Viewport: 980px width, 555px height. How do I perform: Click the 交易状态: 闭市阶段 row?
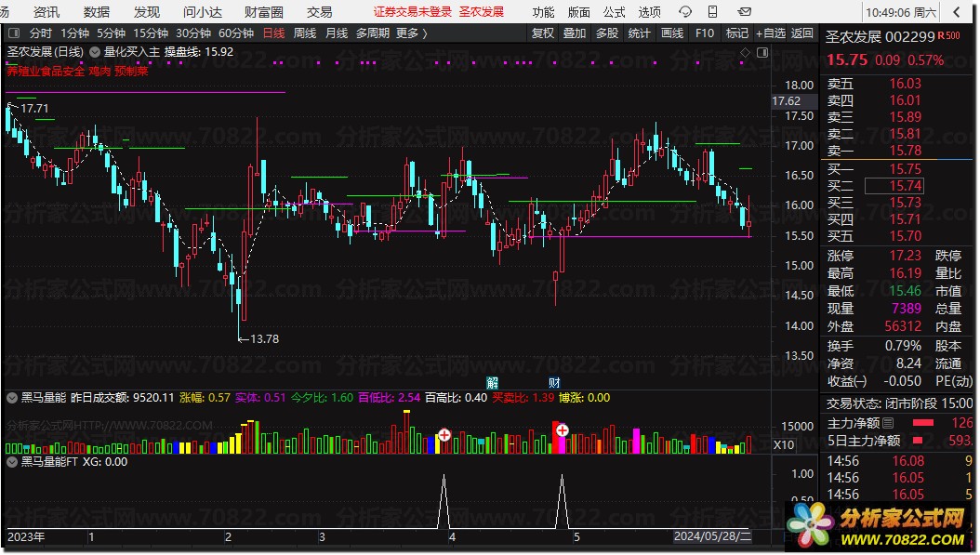click(899, 403)
